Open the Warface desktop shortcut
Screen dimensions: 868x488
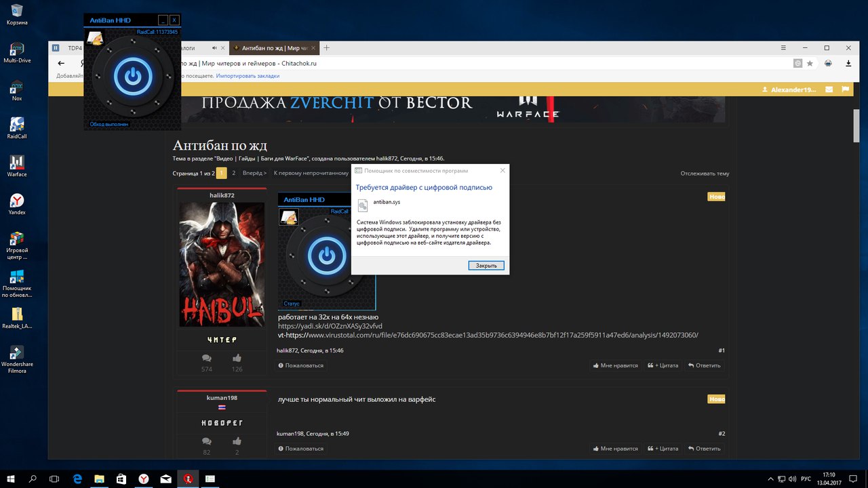pyautogui.click(x=17, y=166)
